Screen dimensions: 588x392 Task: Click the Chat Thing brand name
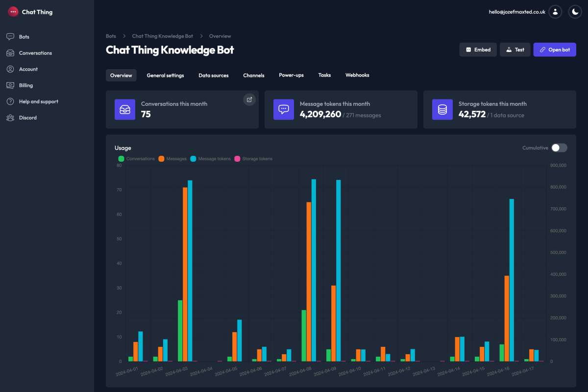coord(37,12)
